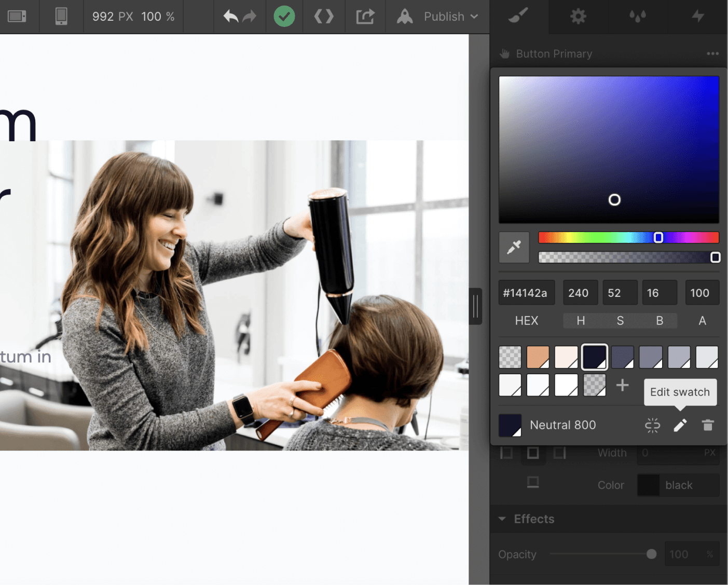Open Button Primary selector options menu
The width and height of the screenshot is (728, 585).
(x=713, y=53)
